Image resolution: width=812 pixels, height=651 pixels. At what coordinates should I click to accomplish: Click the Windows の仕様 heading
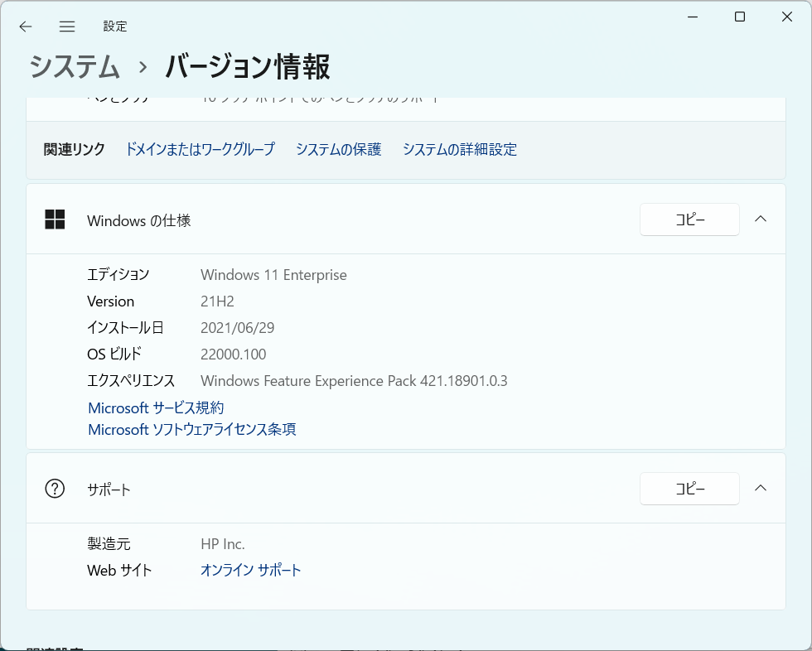click(x=139, y=220)
